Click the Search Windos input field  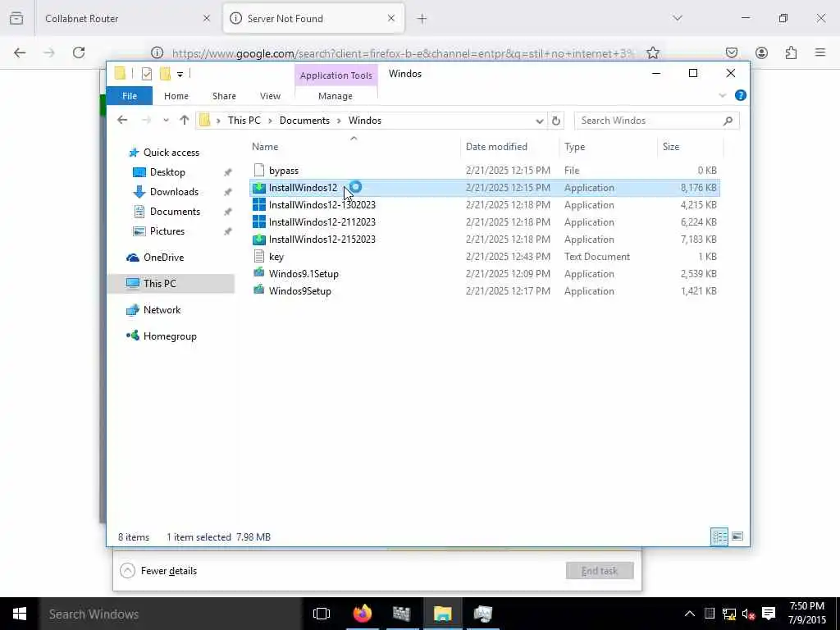coord(649,121)
